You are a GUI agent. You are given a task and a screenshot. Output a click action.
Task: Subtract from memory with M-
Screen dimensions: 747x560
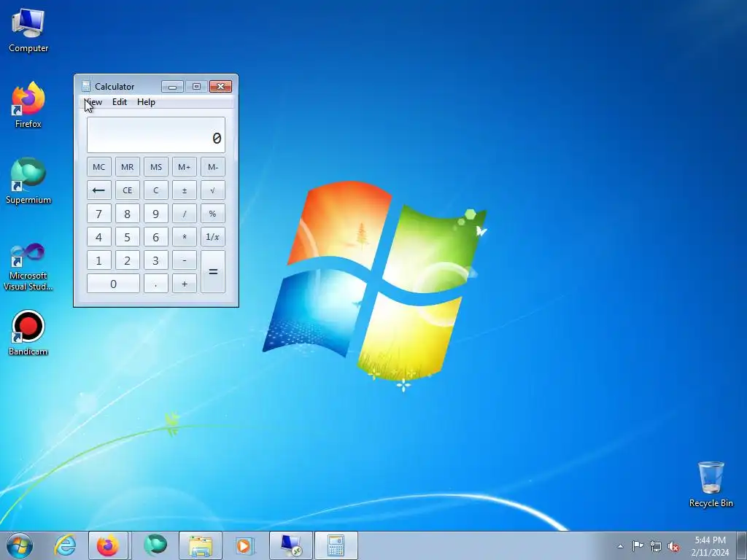coord(213,167)
